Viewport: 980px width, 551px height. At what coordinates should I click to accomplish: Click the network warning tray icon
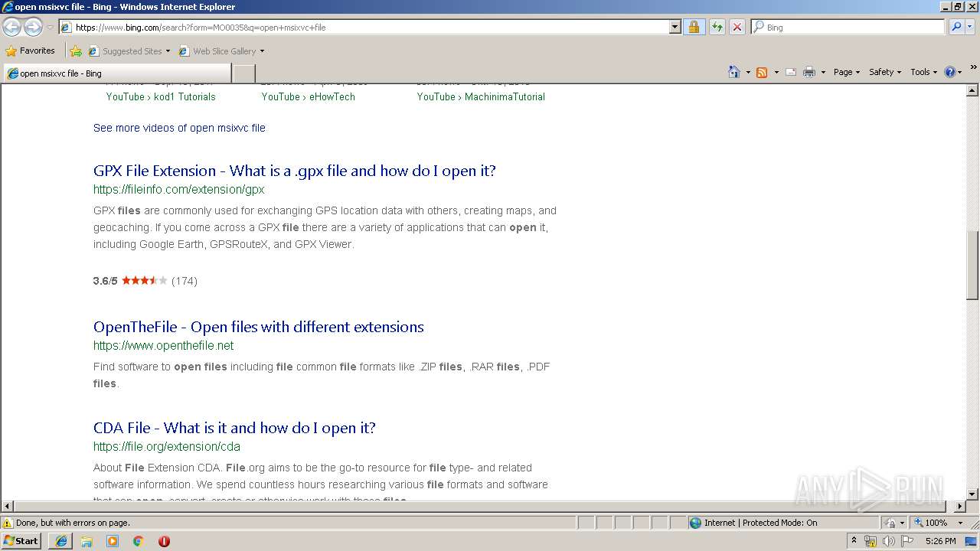(x=871, y=541)
